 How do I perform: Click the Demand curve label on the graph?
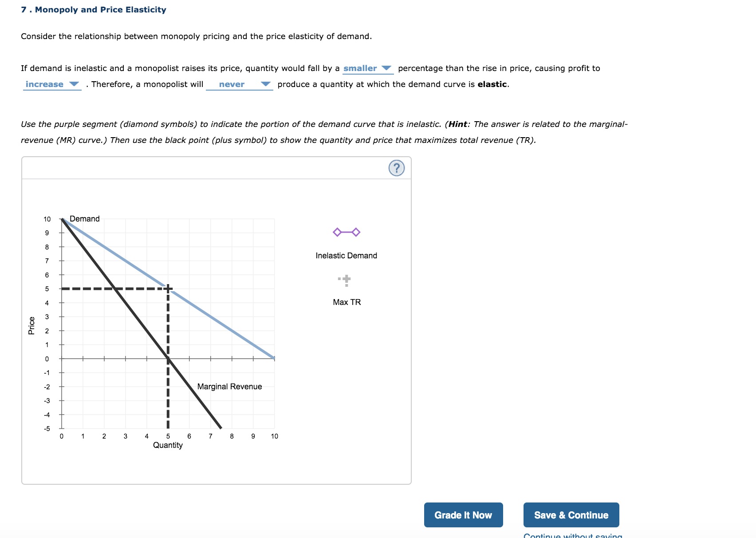tap(86, 218)
